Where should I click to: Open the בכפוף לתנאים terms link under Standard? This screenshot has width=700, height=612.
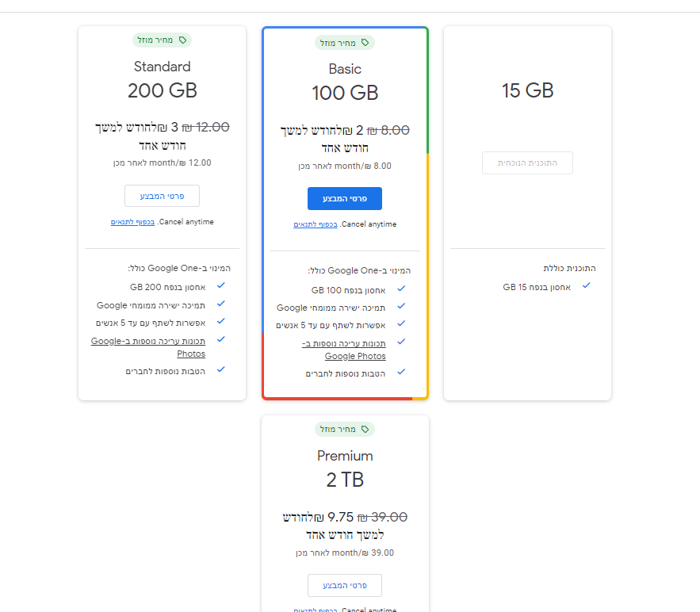point(133,222)
